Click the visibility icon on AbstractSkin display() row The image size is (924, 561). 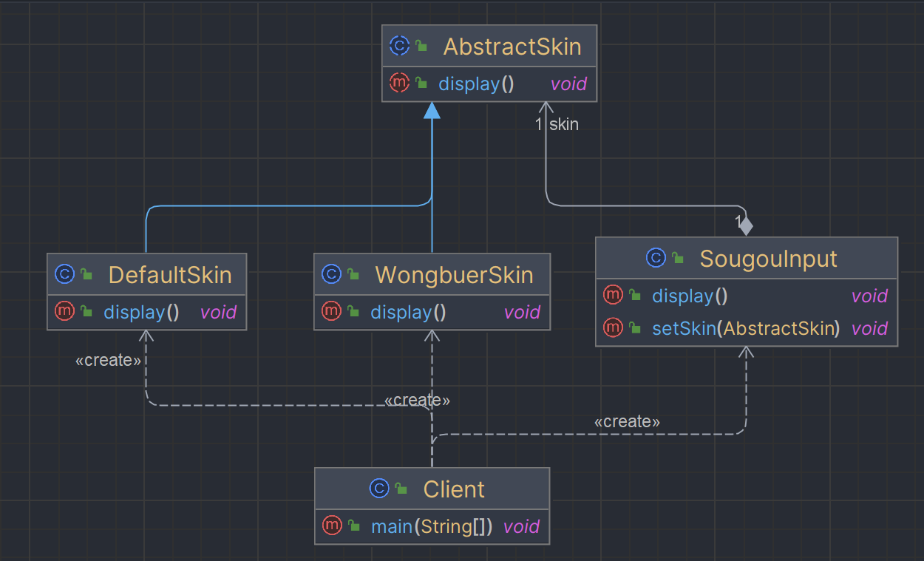pos(421,84)
